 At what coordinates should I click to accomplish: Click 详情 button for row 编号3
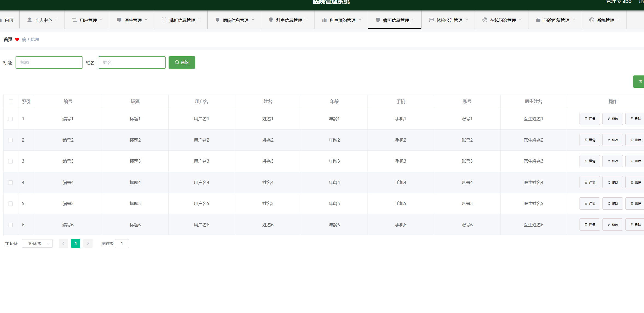[589, 161]
